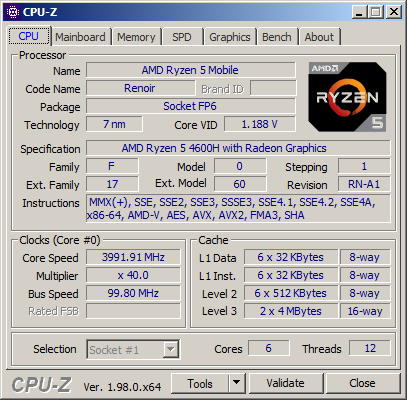Click the Close button at bottom

pos(362,384)
